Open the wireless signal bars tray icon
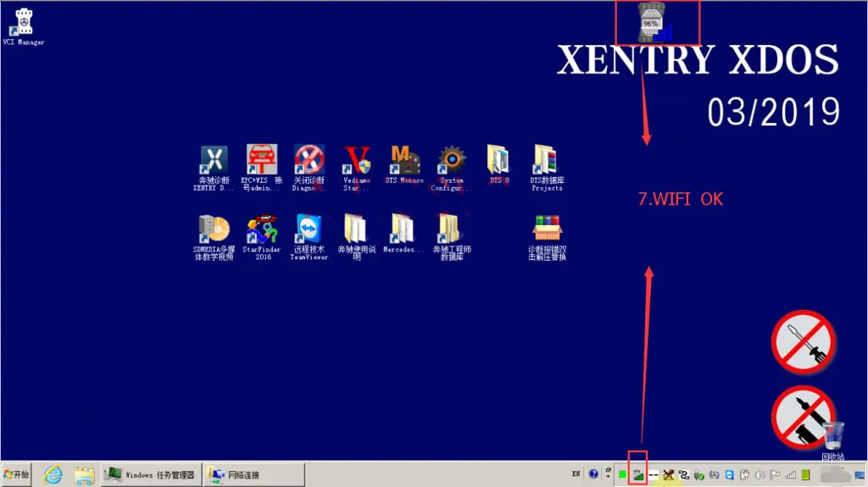 [x=791, y=475]
